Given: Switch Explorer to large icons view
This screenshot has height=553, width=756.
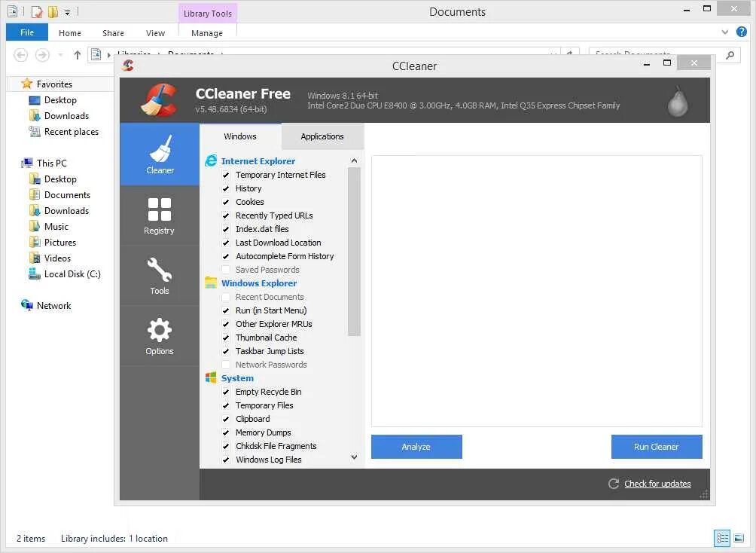Looking at the screenshot, I should (x=739, y=538).
